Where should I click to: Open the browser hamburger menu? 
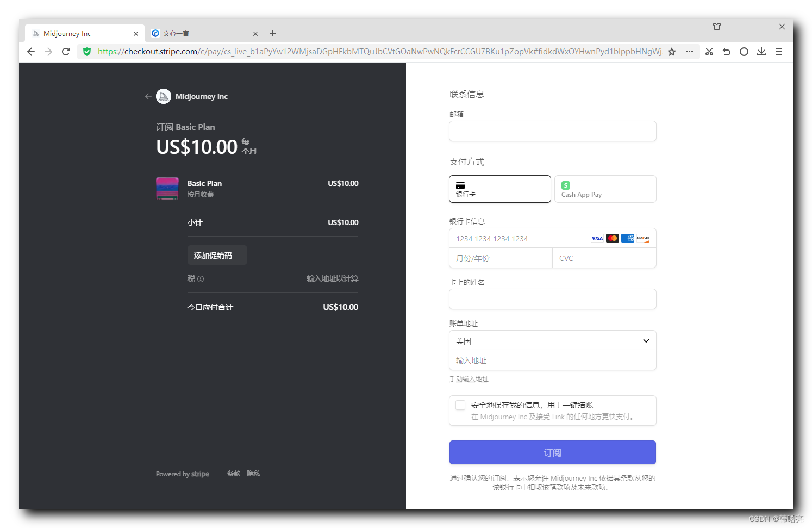click(x=779, y=52)
